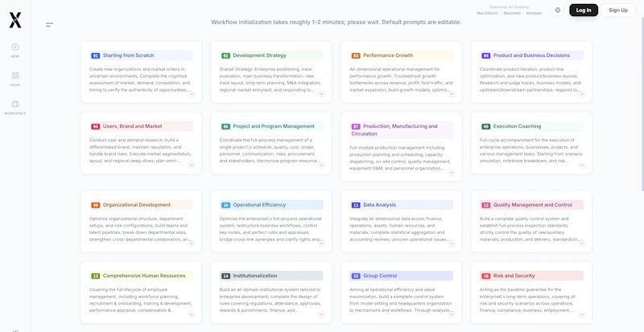Expand Project and Program Management description

point(321,165)
